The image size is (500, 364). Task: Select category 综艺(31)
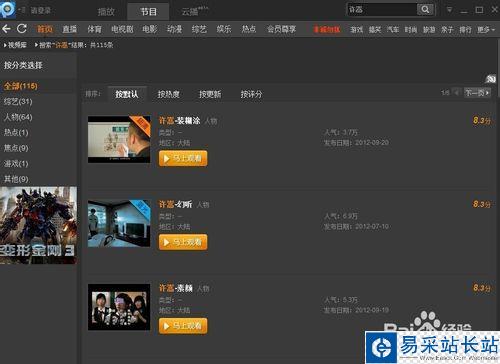pos(18,101)
